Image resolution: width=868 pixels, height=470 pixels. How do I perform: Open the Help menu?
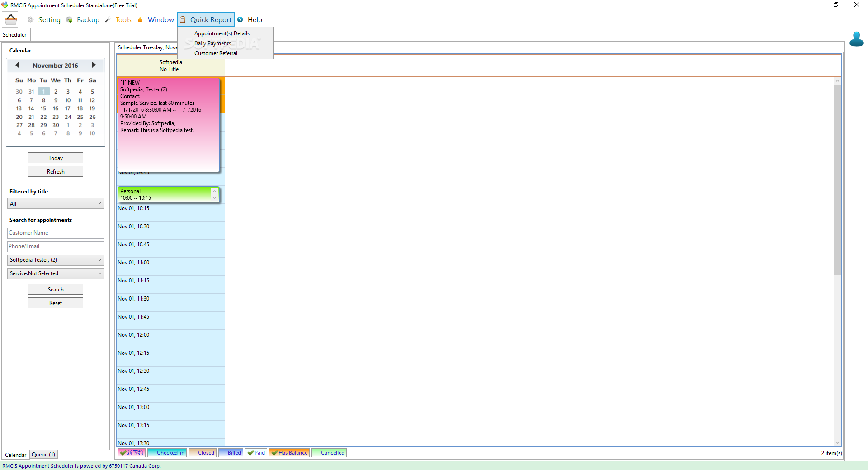pyautogui.click(x=255, y=20)
